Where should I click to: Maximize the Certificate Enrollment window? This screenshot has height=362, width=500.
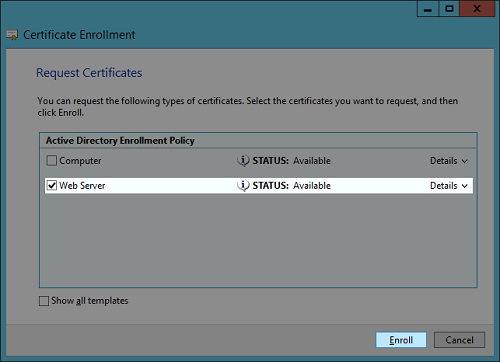coord(449,9)
